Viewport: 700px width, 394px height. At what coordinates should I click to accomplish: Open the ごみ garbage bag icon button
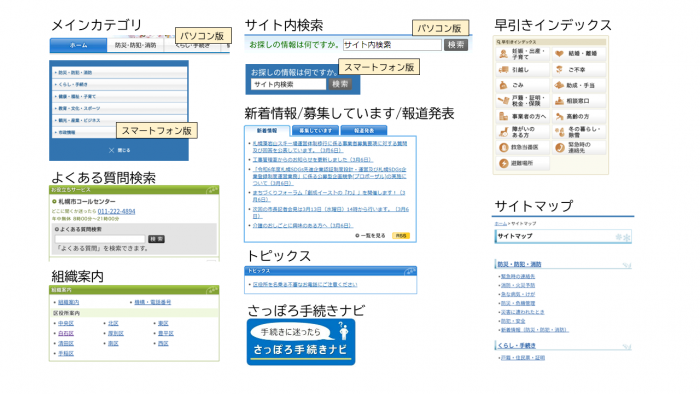[x=522, y=85]
